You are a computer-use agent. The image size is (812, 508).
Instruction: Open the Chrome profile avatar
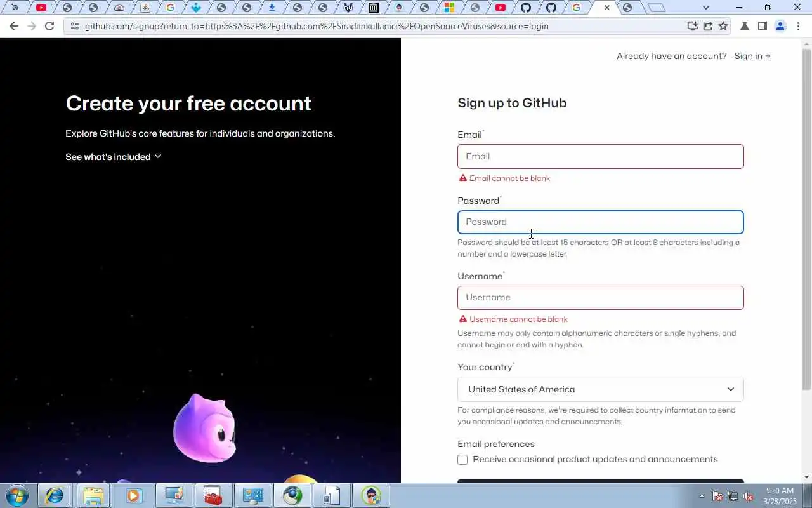pos(780,26)
